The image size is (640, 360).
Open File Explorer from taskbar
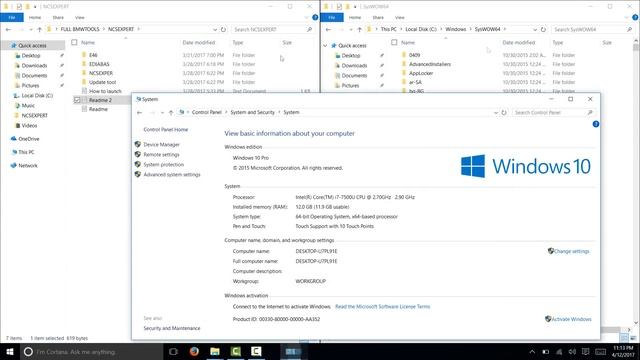[x=215, y=351]
